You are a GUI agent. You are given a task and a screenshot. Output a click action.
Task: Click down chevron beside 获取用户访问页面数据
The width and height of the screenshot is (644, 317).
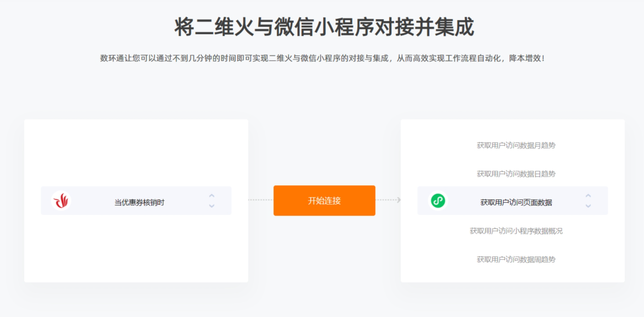[x=588, y=206]
